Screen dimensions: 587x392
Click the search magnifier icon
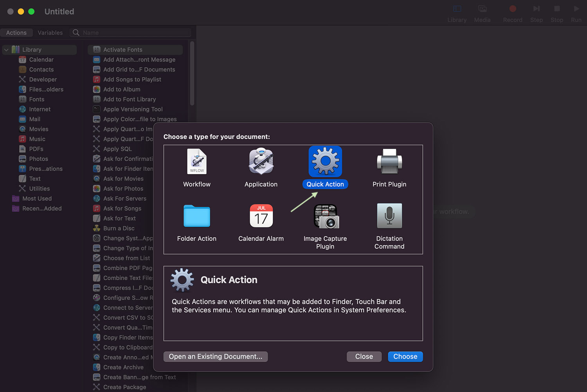click(x=76, y=32)
